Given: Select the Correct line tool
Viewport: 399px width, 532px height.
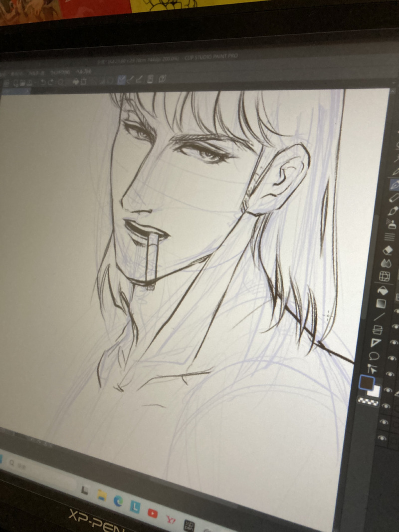Looking at the screenshot, I should click(372, 369).
